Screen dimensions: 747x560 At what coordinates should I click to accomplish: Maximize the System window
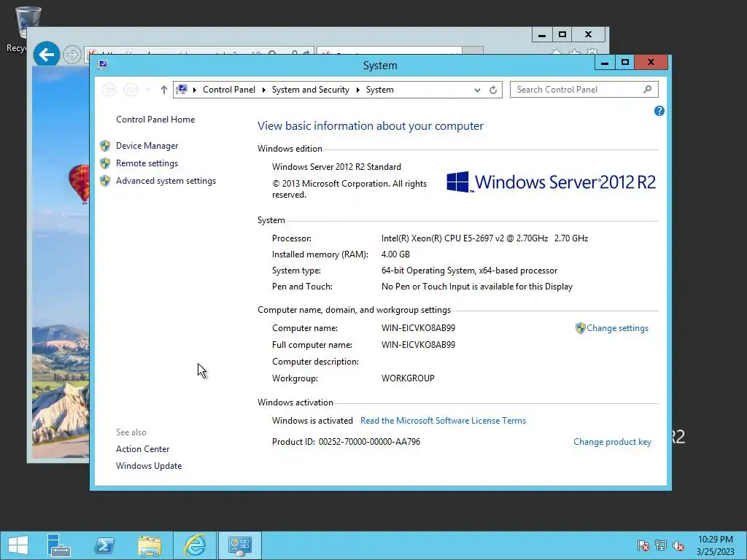click(625, 63)
